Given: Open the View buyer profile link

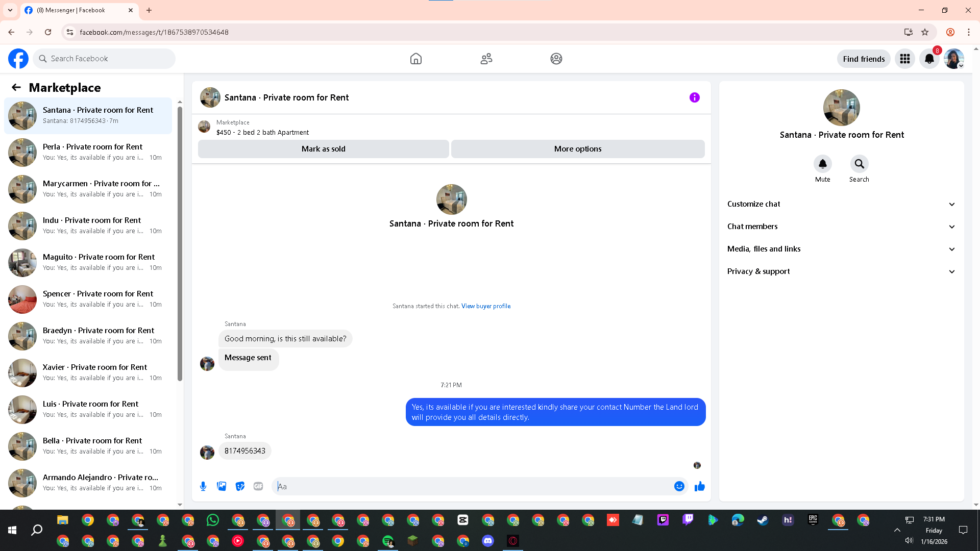Looking at the screenshot, I should [485, 306].
